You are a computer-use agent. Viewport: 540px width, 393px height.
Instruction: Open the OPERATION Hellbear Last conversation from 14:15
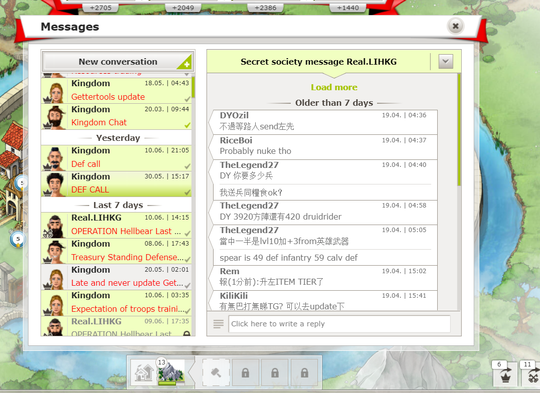[x=116, y=225]
